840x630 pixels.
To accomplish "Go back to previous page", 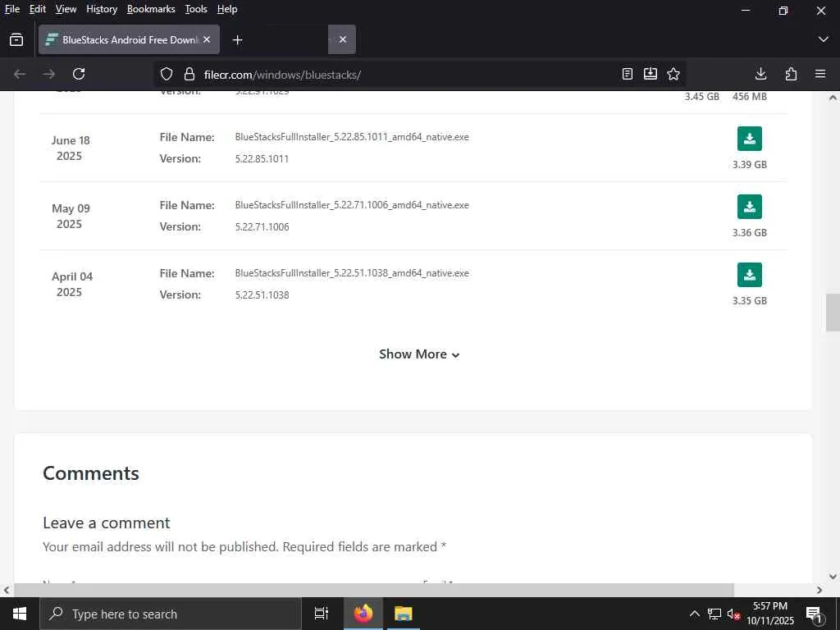I will click(20, 74).
